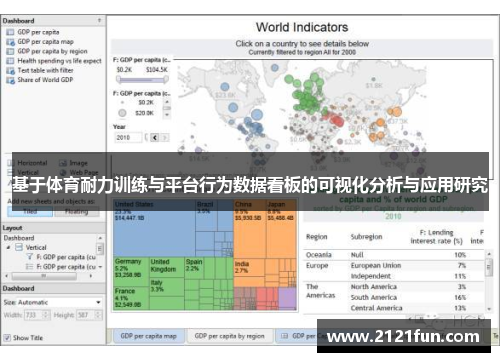This screenshot has height=362, width=500.
Task: Click the United Kingdom treemap tile
Action: coord(167,267)
